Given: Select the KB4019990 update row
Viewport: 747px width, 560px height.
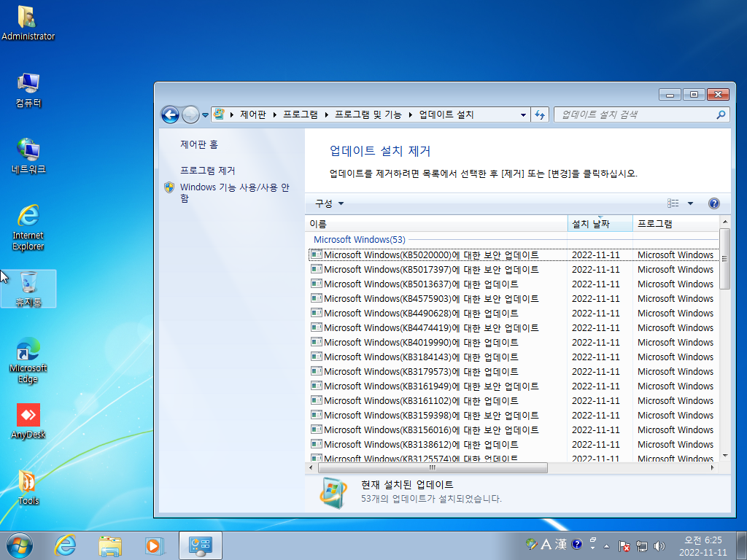Looking at the screenshot, I should point(513,343).
